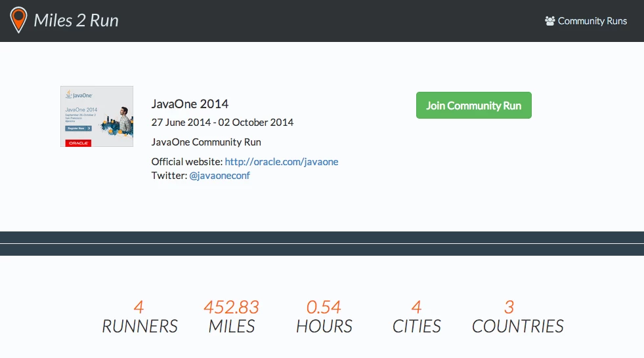Viewport: 644px width, 358px height.
Task: Open the Miles 2 Run home title
Action: (x=76, y=20)
